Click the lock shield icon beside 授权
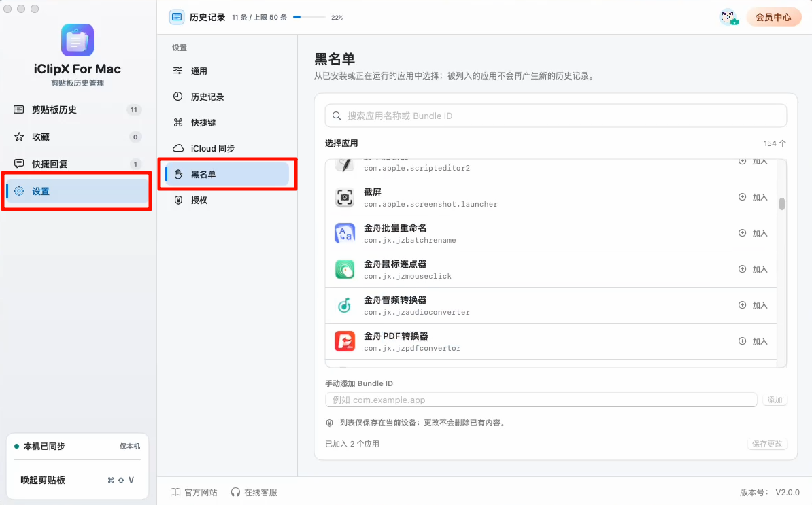This screenshot has width=812, height=505. 178,200
